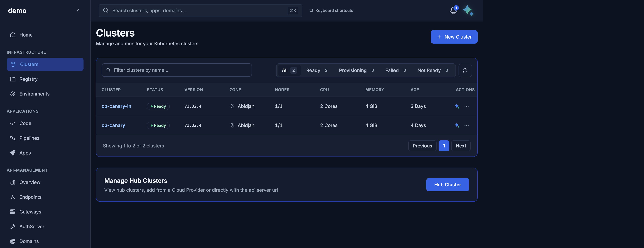Open the cp-canary cluster link
The width and height of the screenshot is (644, 248).
point(113,125)
